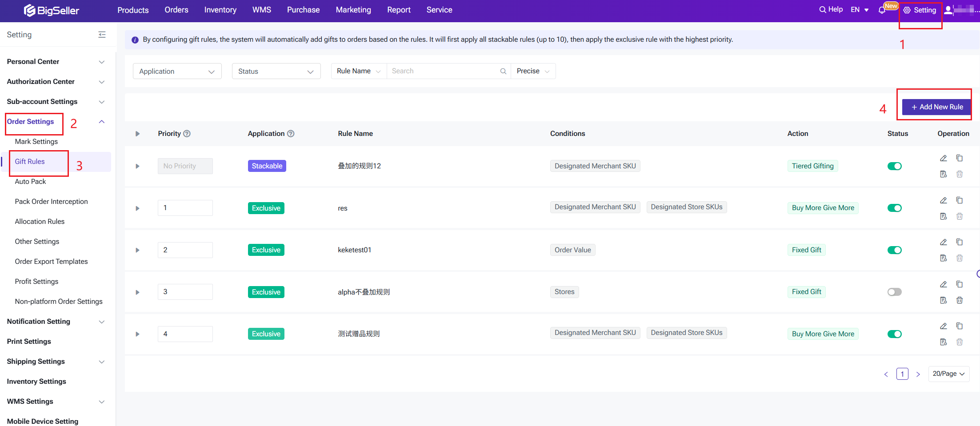Copy the keketest01 rule
Viewport: 980px width, 426px height.
pos(959,242)
